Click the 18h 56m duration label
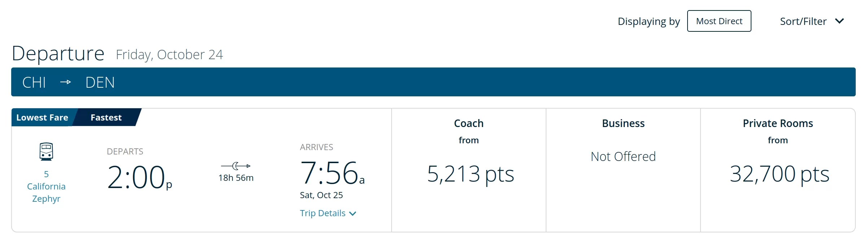868x240 pixels. 236,178
